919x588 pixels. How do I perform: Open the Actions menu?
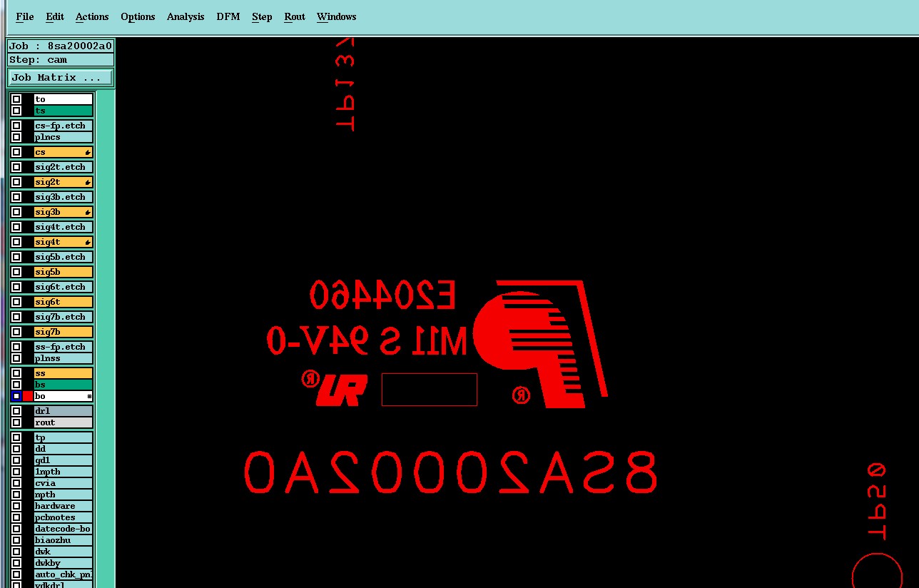click(x=92, y=16)
